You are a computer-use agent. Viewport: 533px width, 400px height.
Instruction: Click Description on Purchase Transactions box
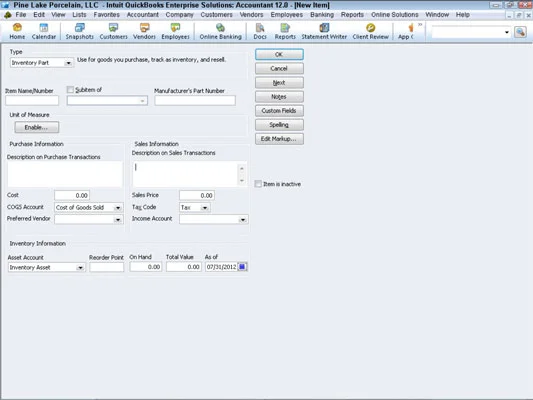tap(65, 174)
